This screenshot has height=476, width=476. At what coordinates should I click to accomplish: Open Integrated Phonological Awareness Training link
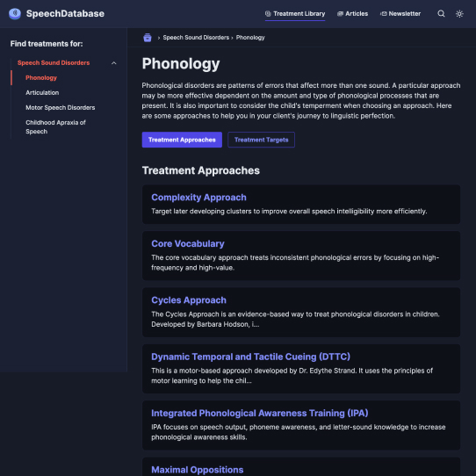pyautogui.click(x=260, y=413)
